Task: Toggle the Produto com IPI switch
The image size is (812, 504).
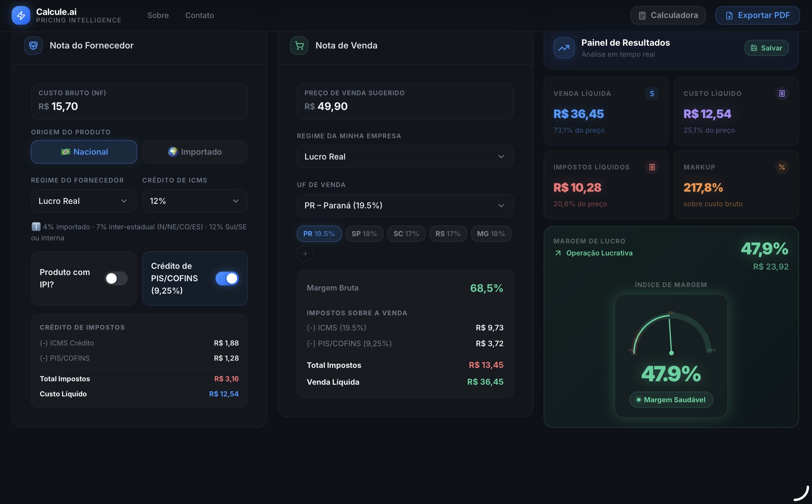Action: (x=116, y=278)
